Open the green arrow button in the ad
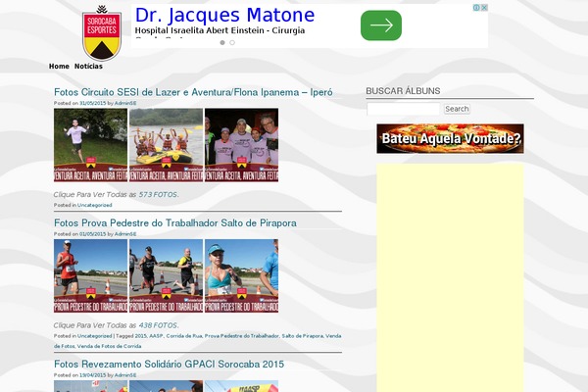This screenshot has width=588, height=392. [x=381, y=25]
